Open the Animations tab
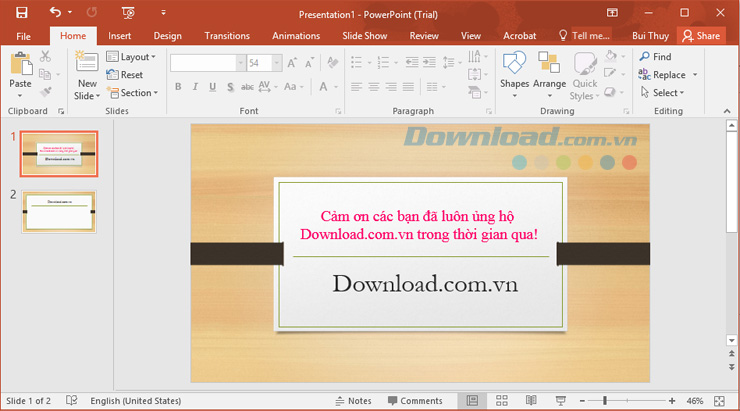 (296, 36)
